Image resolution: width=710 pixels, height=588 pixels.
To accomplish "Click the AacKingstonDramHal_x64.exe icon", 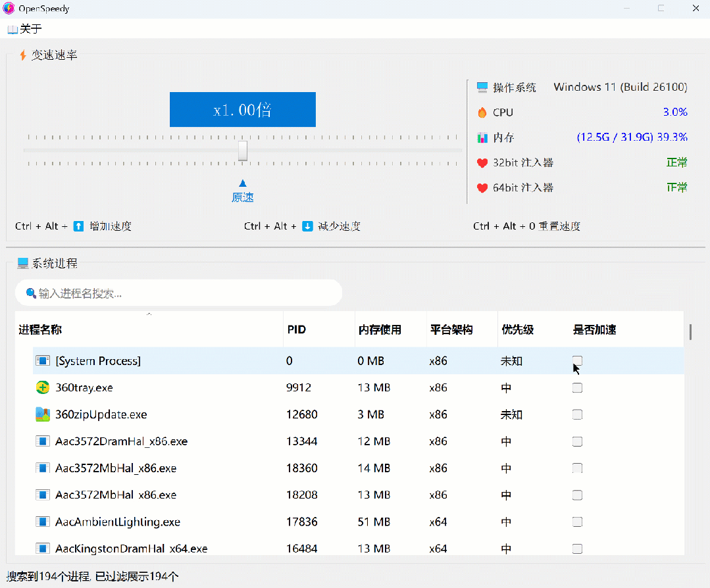I will point(43,549).
